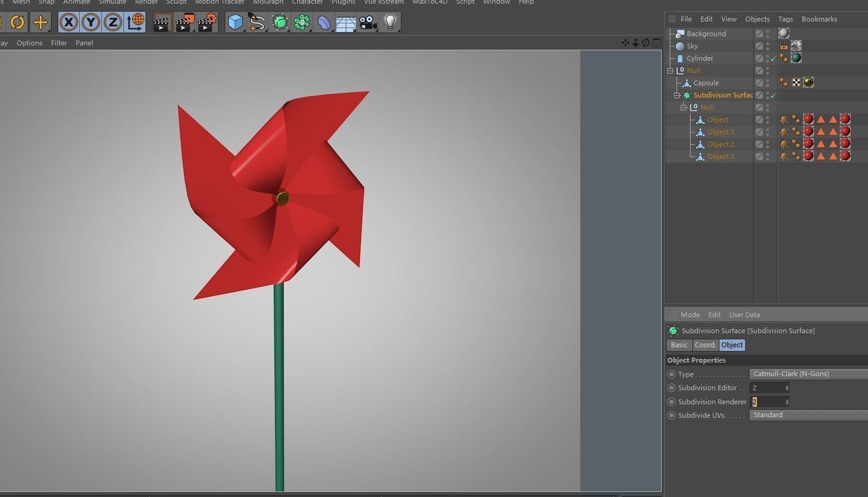Click the viewport orbit navigation icon
Screen dimensions: 868x497
[646, 43]
